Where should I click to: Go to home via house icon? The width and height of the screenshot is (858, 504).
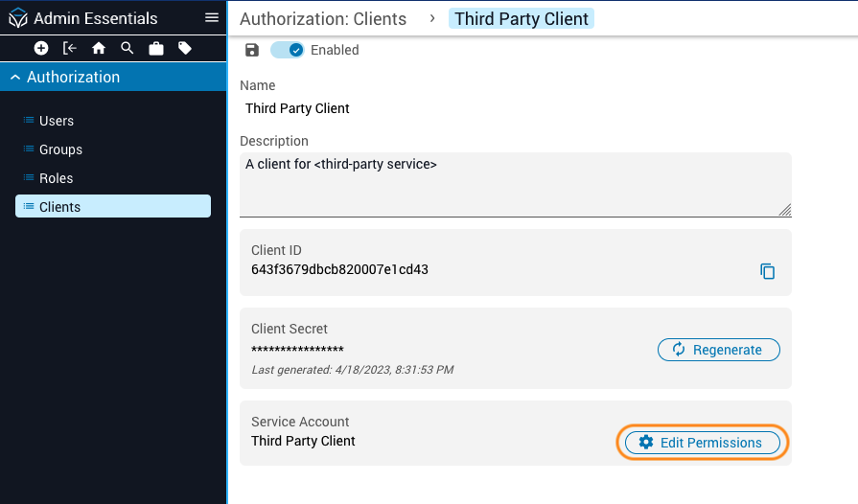[x=98, y=48]
